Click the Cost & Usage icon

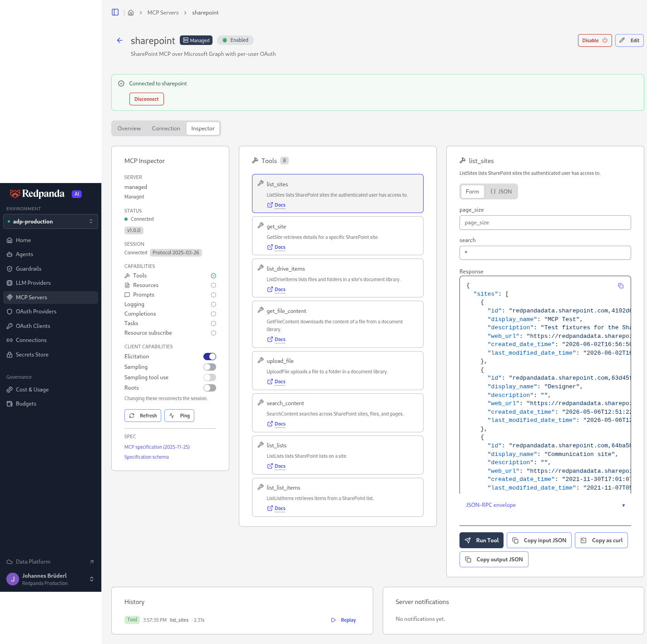(10, 390)
